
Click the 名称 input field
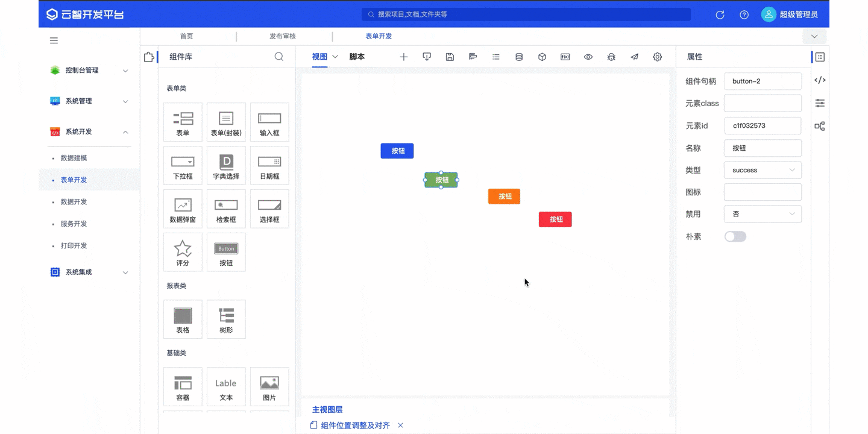(763, 148)
